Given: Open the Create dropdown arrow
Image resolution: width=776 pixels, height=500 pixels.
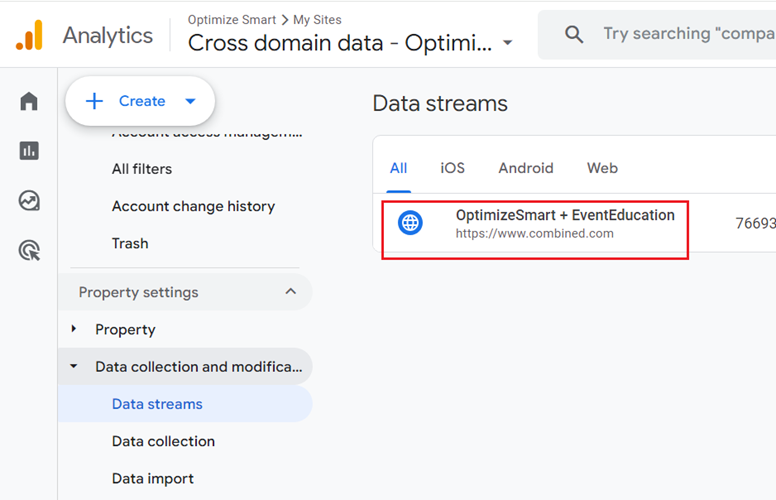Looking at the screenshot, I should [x=191, y=101].
